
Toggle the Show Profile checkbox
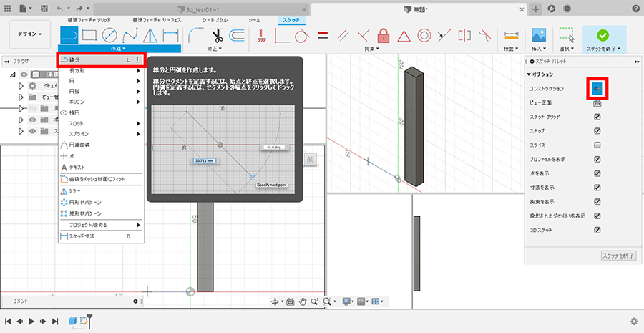point(597,159)
